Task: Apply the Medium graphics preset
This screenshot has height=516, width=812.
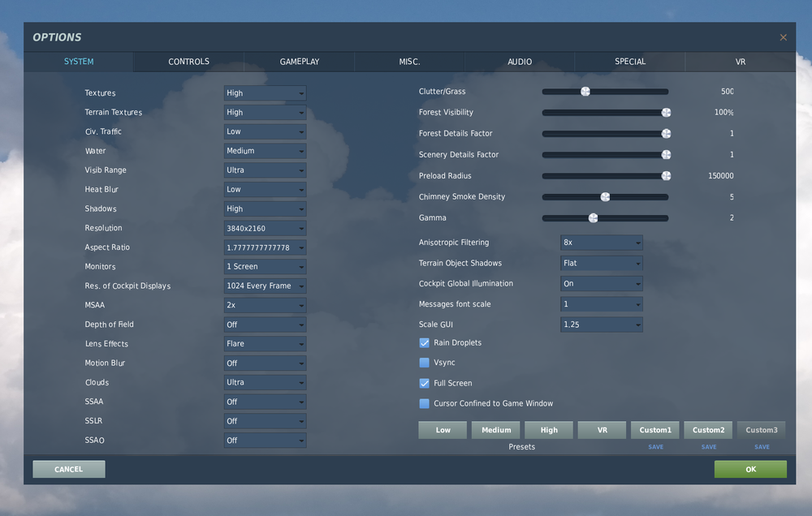Action: [495, 429]
